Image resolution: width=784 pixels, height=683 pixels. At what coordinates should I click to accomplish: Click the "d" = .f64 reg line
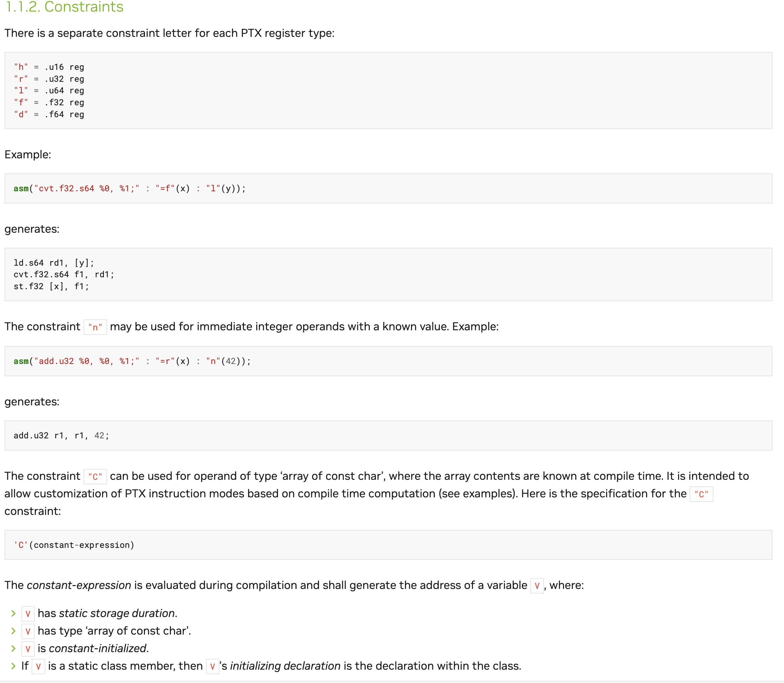tap(49, 114)
